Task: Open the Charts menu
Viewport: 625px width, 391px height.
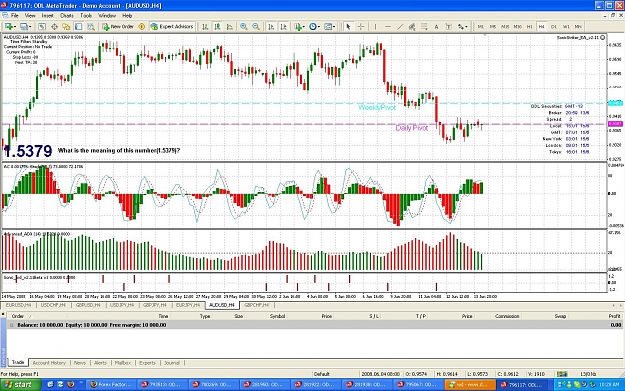Action: pos(67,16)
